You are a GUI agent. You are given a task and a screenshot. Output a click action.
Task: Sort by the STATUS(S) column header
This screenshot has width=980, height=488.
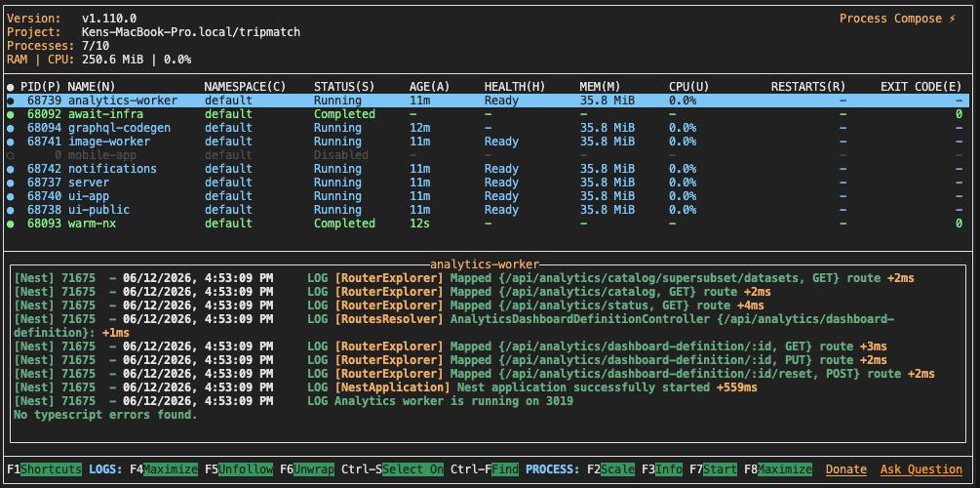click(x=344, y=87)
